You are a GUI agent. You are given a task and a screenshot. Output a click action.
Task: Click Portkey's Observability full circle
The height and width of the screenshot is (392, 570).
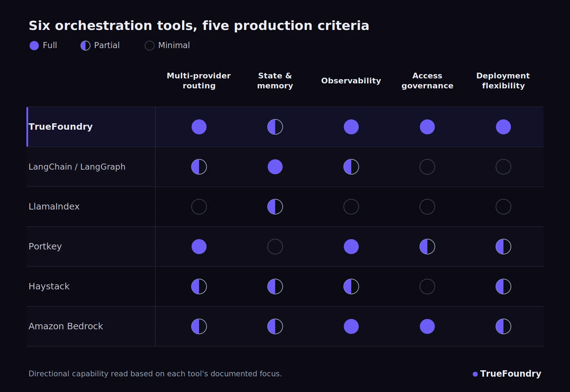[x=351, y=247]
